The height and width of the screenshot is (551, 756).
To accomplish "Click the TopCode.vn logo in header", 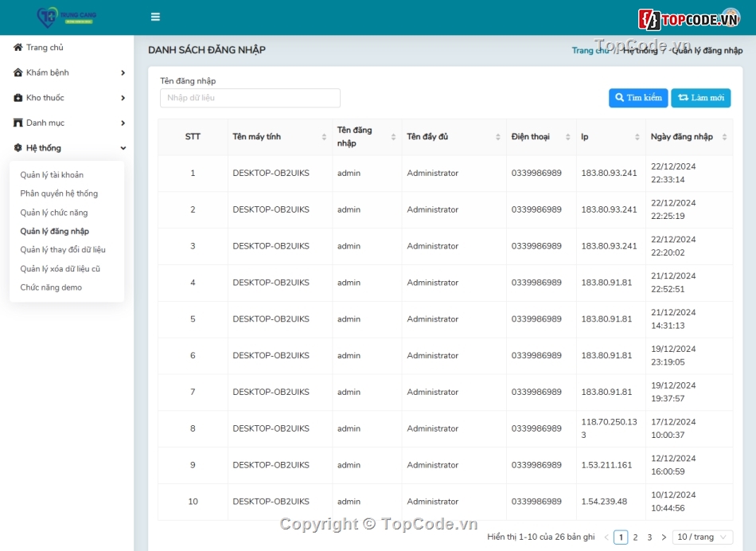I will point(689,19).
